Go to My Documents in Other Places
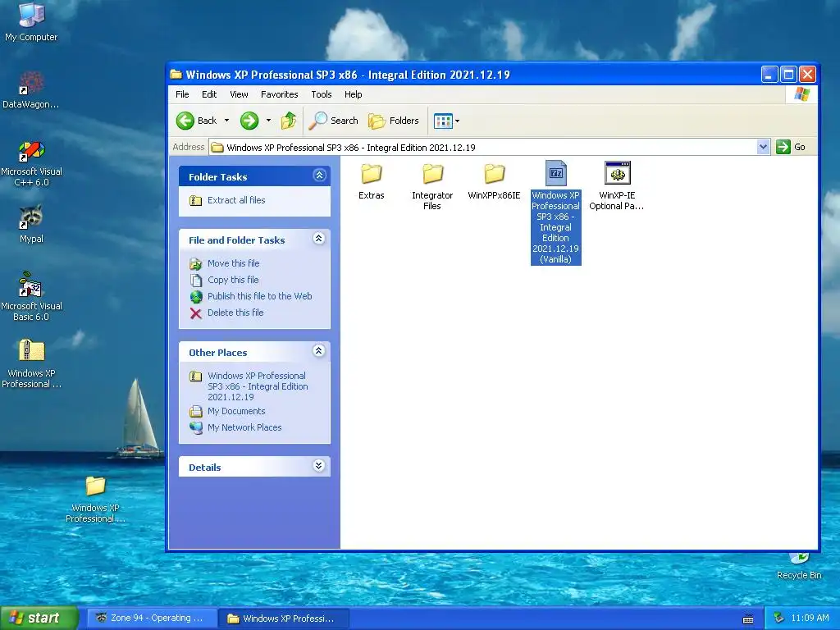840x630 pixels. click(236, 412)
